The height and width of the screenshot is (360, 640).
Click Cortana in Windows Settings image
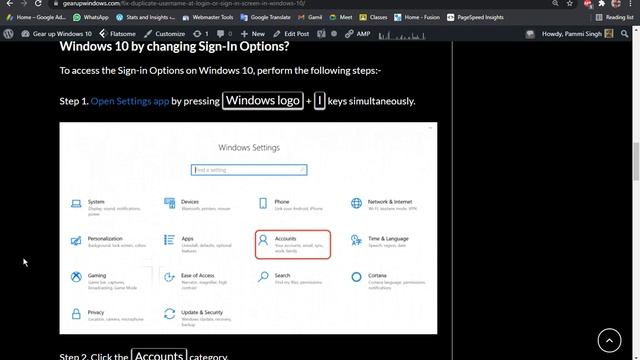point(388,281)
